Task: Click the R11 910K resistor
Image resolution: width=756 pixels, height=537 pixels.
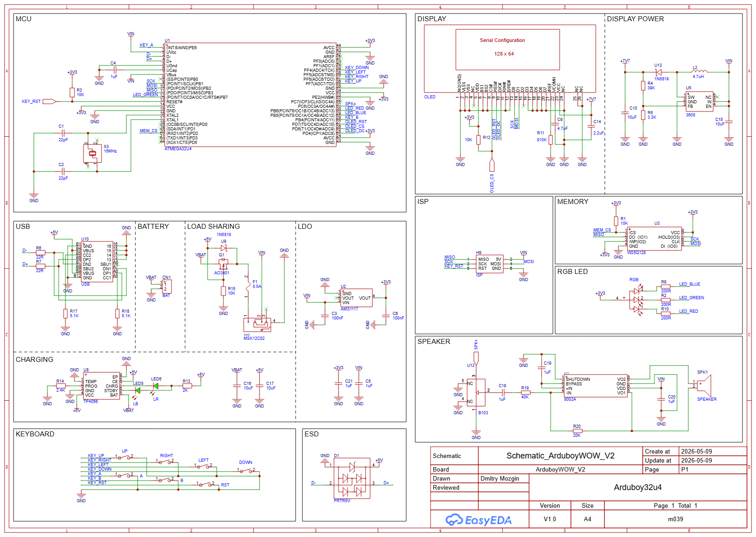Action: 551,140
